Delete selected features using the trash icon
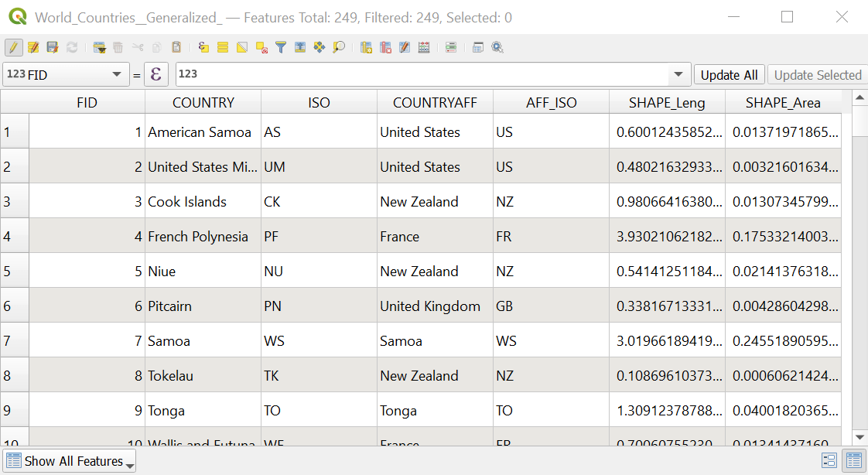Image resolution: width=868 pixels, height=475 pixels. point(118,47)
